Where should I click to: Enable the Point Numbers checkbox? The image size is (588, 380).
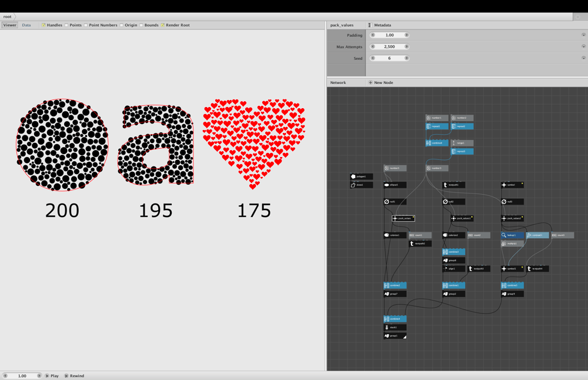86,25
